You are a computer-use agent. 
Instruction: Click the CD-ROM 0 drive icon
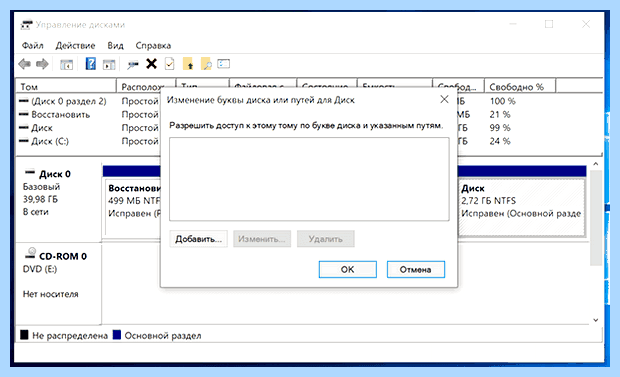(30, 253)
